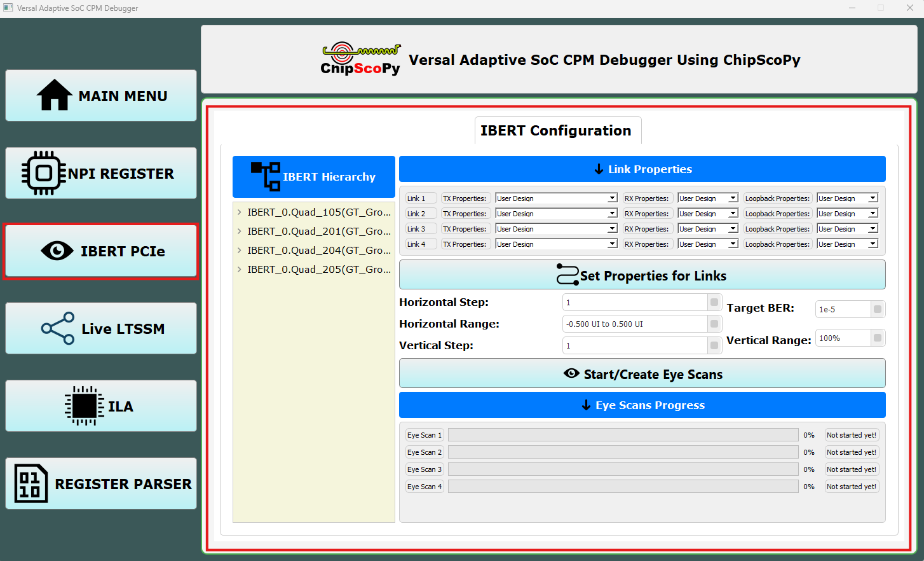Screen dimensions: 924x561
Task: Open Link 1 TX Properties dropdown
Action: 556,198
